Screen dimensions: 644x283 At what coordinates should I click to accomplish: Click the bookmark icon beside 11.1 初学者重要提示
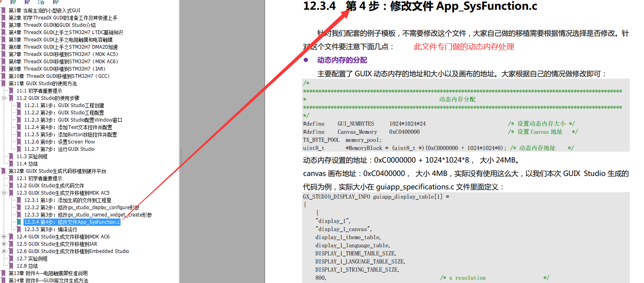click(x=11, y=91)
